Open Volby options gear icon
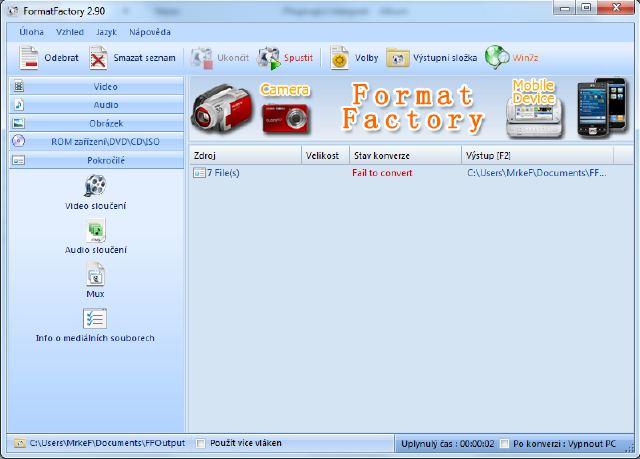This screenshot has height=459, width=640. (x=340, y=58)
